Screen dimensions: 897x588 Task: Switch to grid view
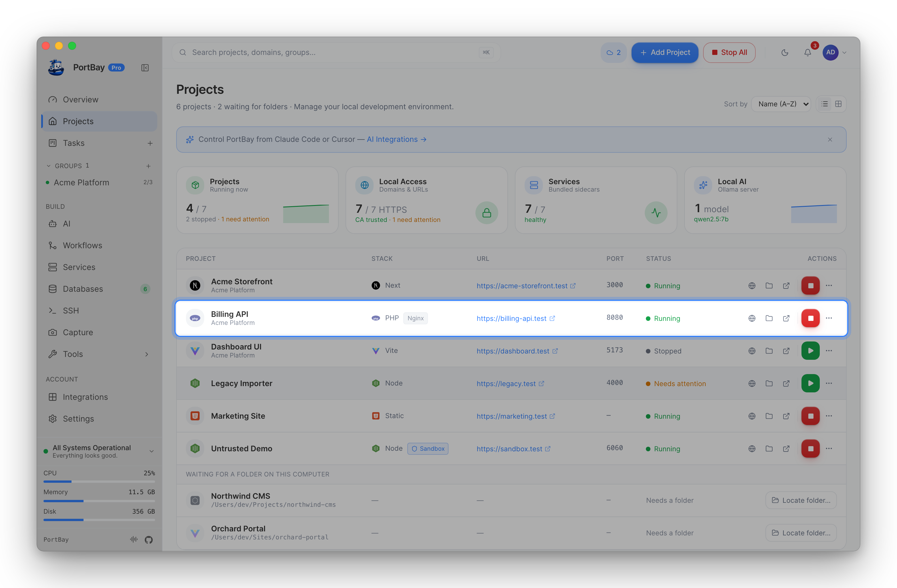[838, 104]
